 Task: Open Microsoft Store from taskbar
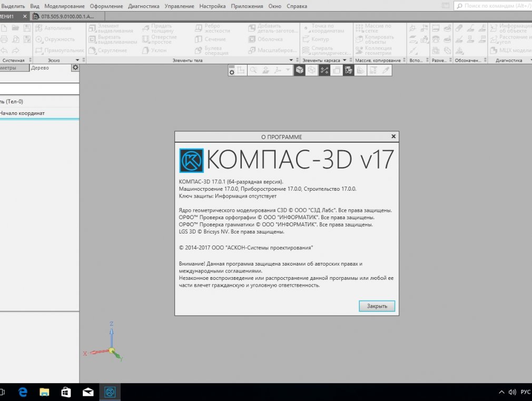(66, 392)
